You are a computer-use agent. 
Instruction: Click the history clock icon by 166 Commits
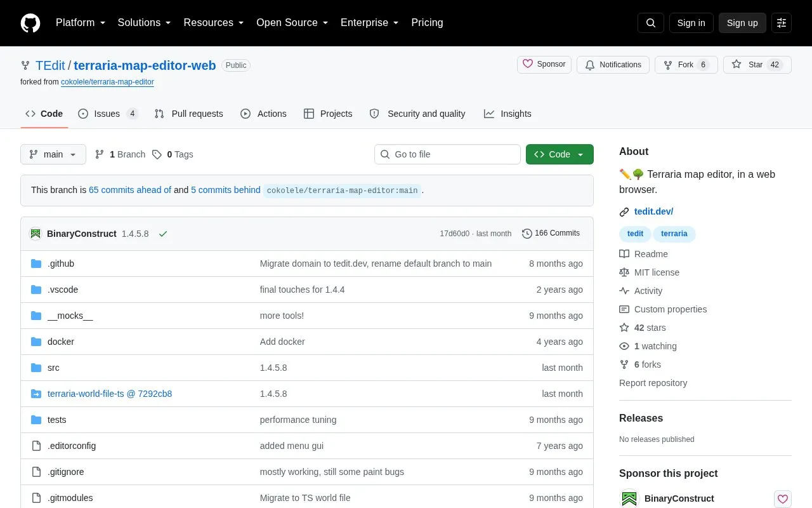click(527, 234)
